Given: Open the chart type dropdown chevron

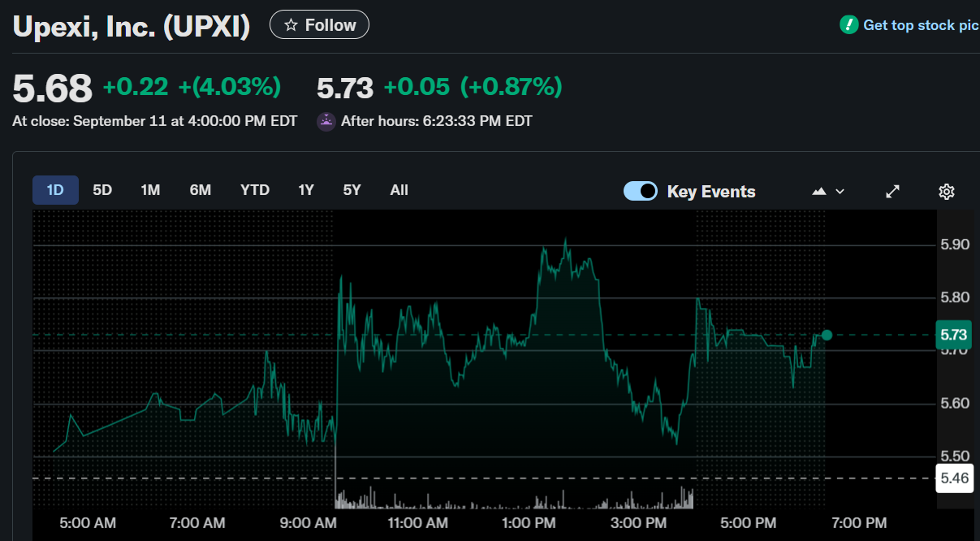Looking at the screenshot, I should point(840,192).
